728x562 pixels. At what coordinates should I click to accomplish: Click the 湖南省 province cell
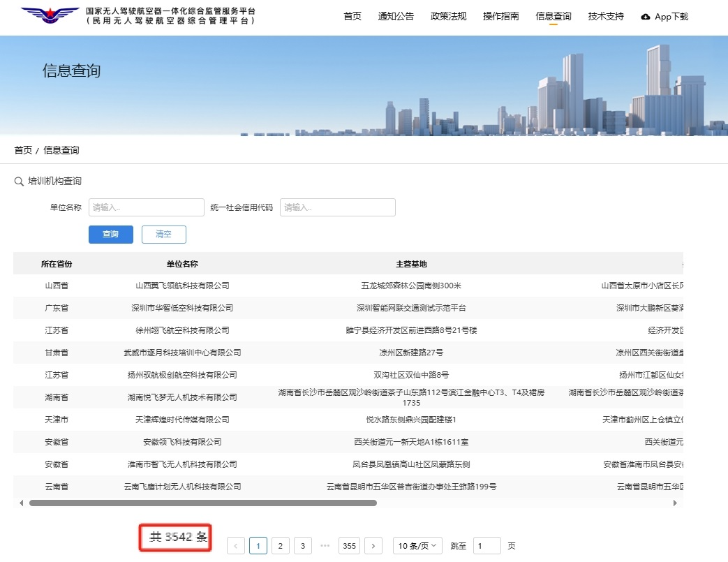click(57, 397)
